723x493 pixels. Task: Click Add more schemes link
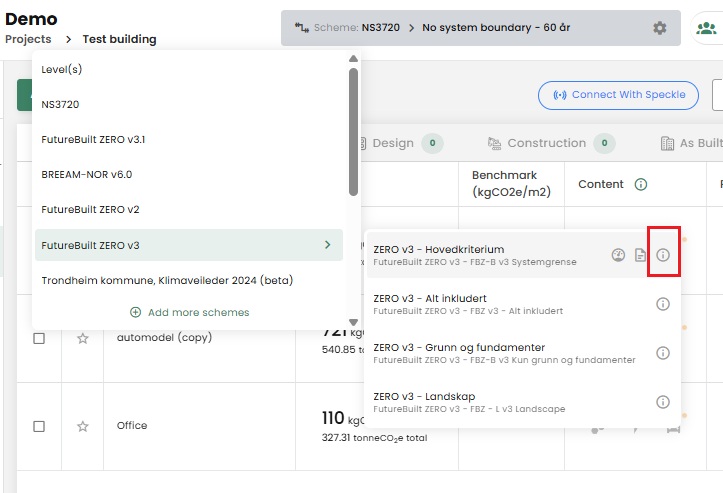pyautogui.click(x=190, y=312)
